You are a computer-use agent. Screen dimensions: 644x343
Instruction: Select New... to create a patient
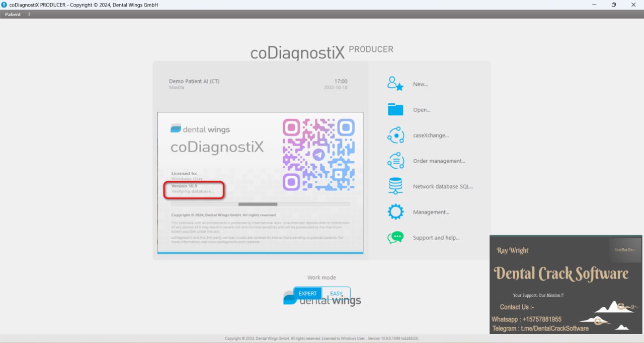(420, 84)
